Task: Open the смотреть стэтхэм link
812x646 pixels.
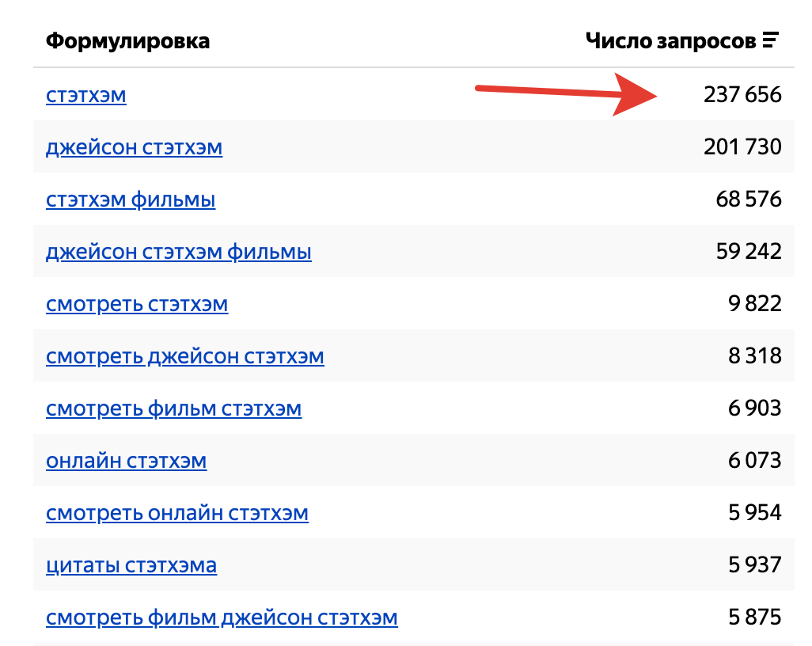Action: [137, 305]
